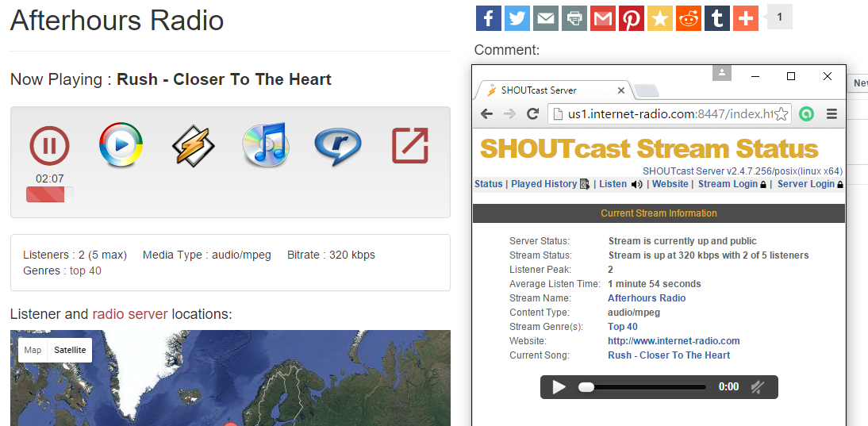Switch map to Satellite view
Viewport: 868px width, 426px height.
(70, 350)
